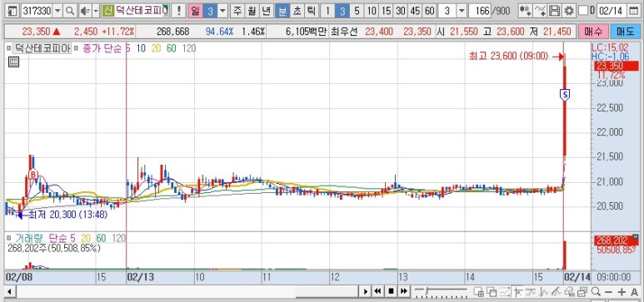Toggle the 분 (minute) chart mode
Viewport: 644px width, 302px height.
[x=282, y=11]
